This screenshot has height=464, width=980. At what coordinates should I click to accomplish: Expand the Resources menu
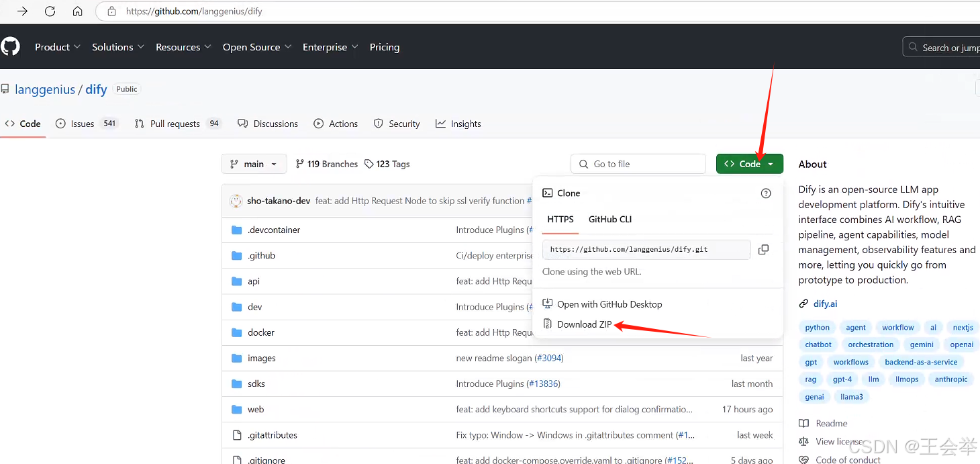[183, 47]
